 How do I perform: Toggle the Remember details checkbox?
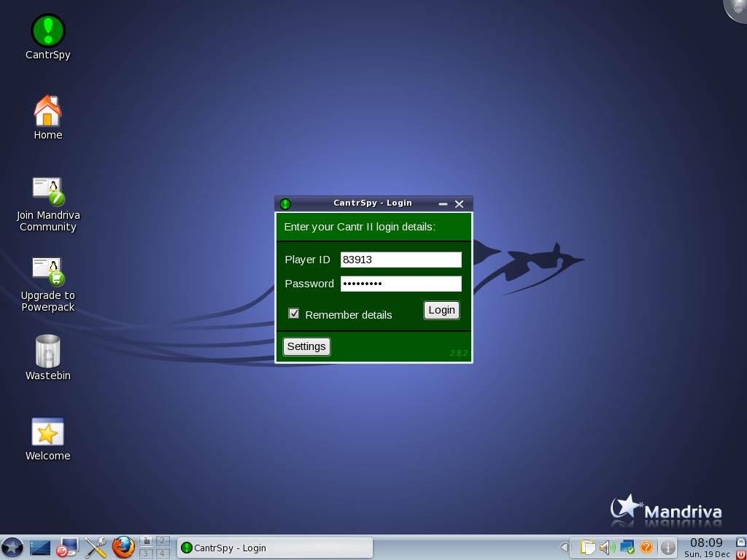click(x=293, y=314)
